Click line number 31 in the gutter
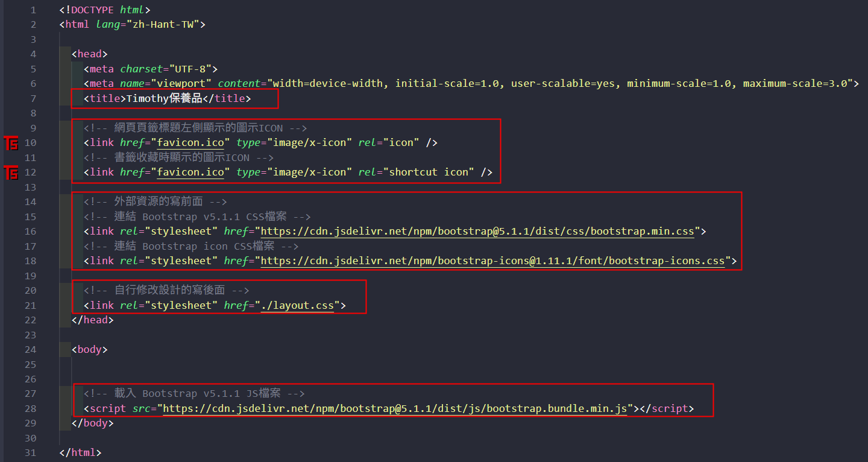The height and width of the screenshot is (462, 868). click(x=31, y=453)
